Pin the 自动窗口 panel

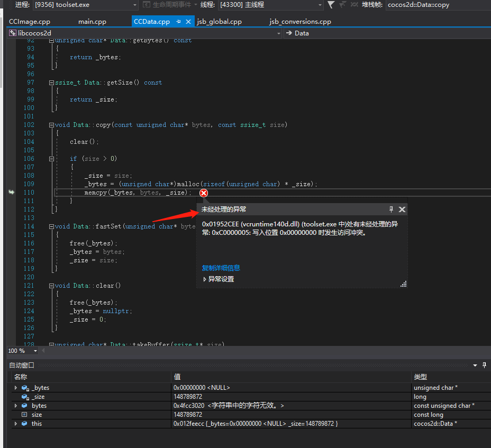tap(484, 365)
